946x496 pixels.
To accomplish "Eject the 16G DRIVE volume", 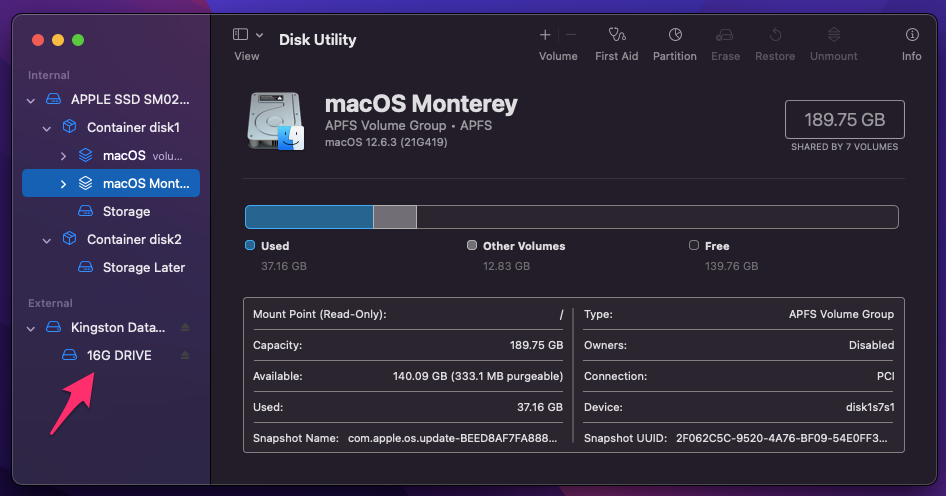I will (x=185, y=355).
